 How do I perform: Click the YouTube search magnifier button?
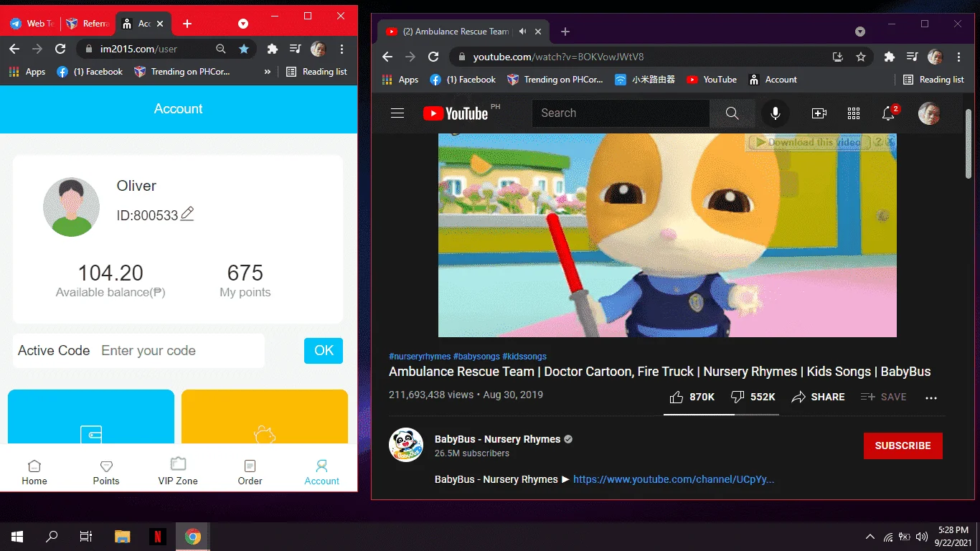(732, 113)
